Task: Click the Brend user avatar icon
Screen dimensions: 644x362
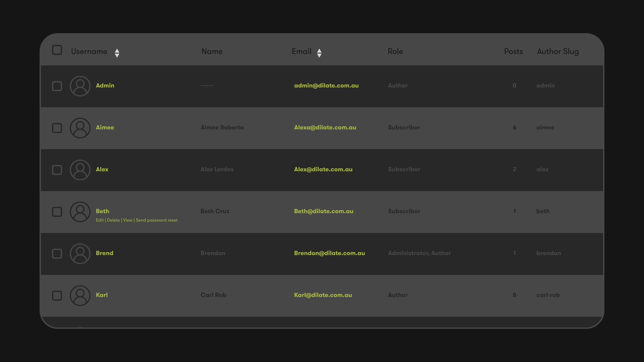Action: pyautogui.click(x=79, y=253)
